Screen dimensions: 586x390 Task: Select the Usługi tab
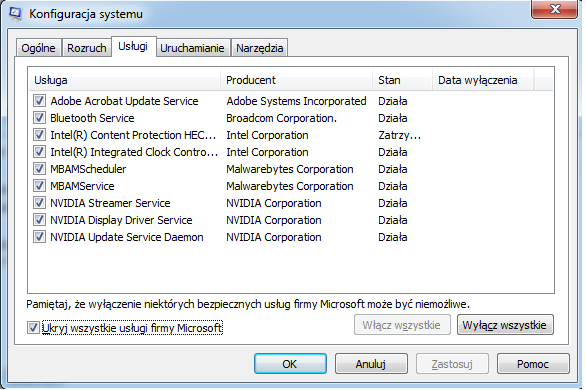[x=133, y=46]
